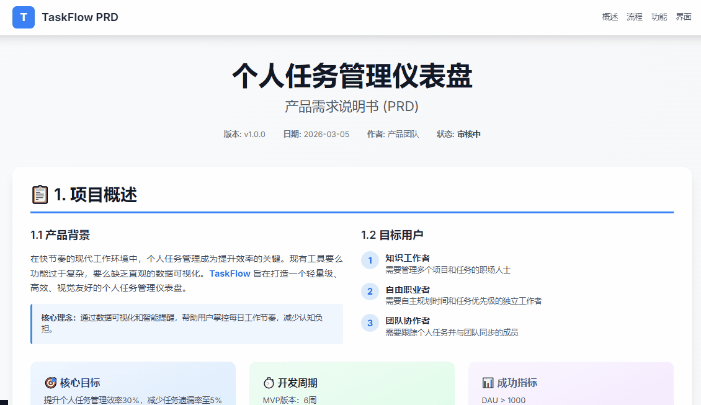This screenshot has height=405, width=701.
Task: Click the section heading 1. 项目概述
Action: 95,194
